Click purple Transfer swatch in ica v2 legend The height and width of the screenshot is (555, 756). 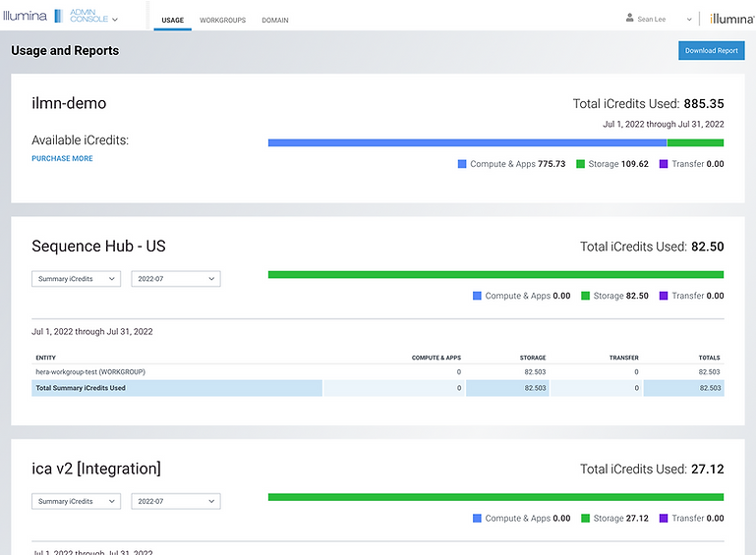[x=664, y=519]
